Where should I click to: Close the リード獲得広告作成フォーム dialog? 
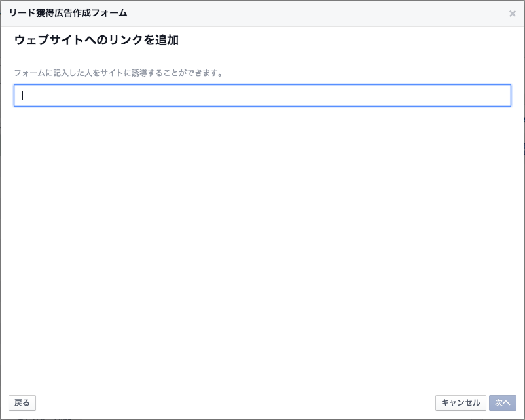[x=512, y=14]
